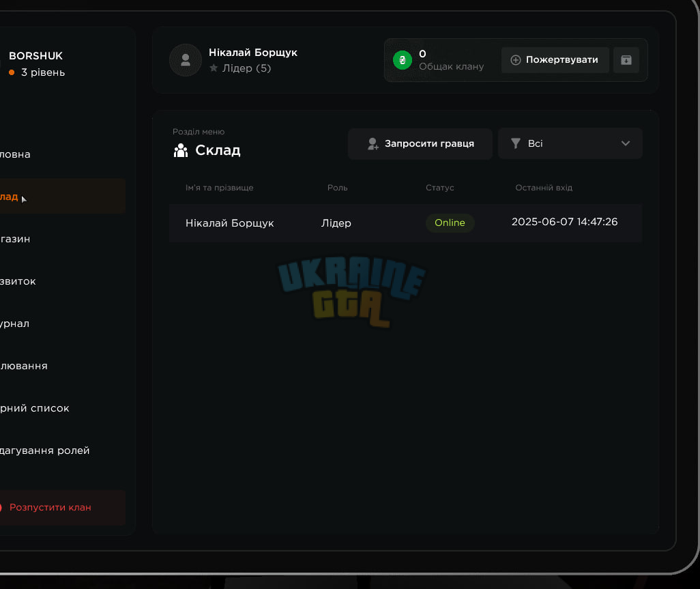The height and width of the screenshot is (589, 700).
Task: Click the Лідер role cell in table
Action: click(x=336, y=223)
